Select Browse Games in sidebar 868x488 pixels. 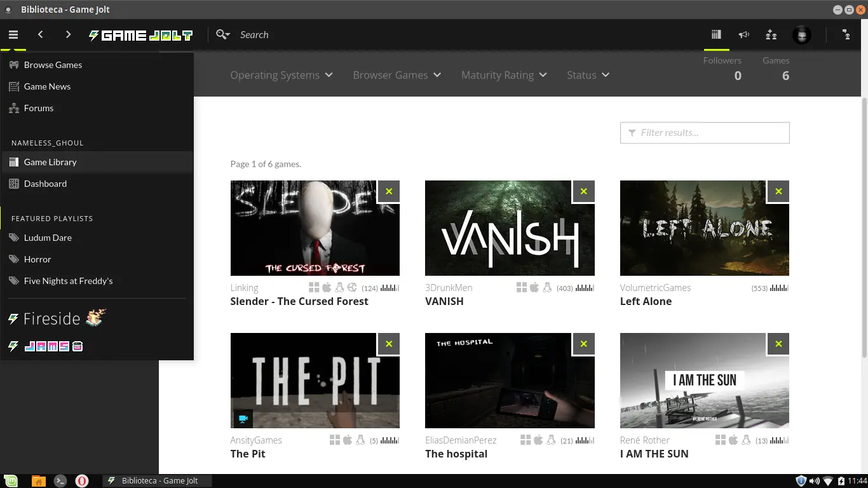click(97, 65)
